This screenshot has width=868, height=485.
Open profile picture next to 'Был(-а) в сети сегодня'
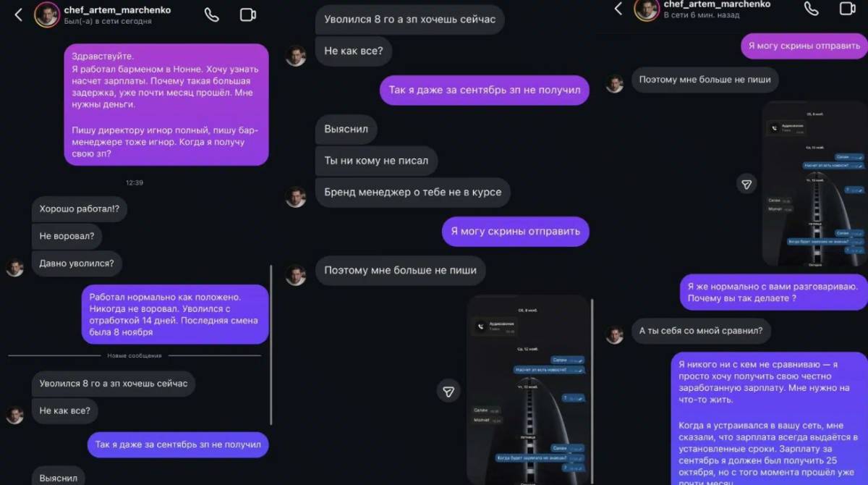[47, 14]
